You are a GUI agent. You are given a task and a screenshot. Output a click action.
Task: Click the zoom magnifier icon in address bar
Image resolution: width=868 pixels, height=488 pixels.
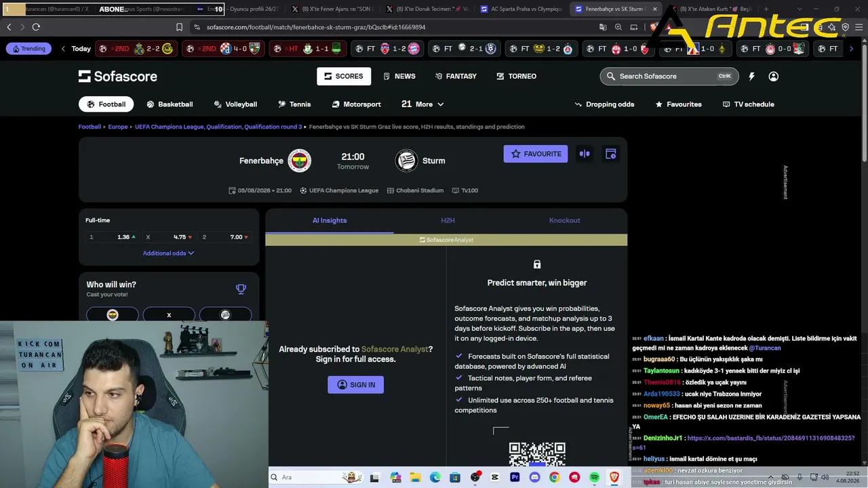click(618, 27)
